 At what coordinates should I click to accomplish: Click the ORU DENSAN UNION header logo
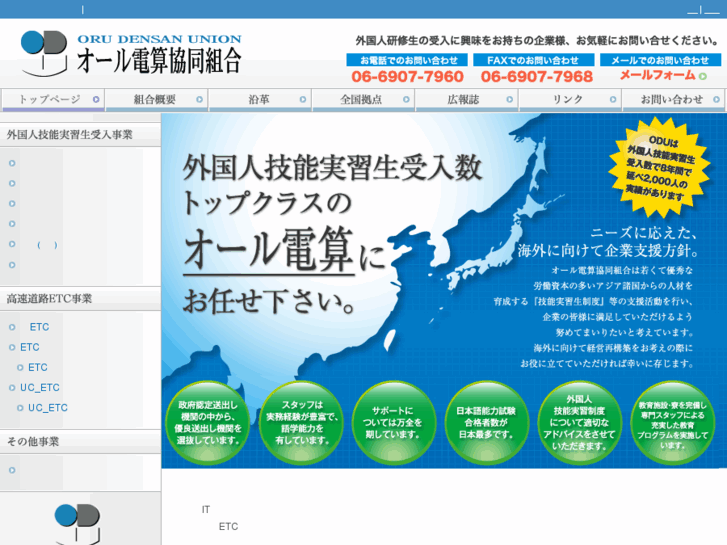(x=131, y=53)
